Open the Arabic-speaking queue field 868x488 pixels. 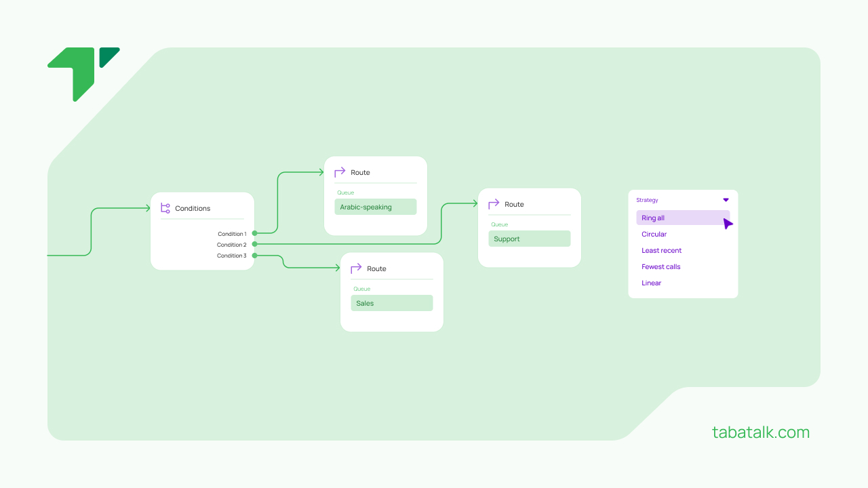375,207
